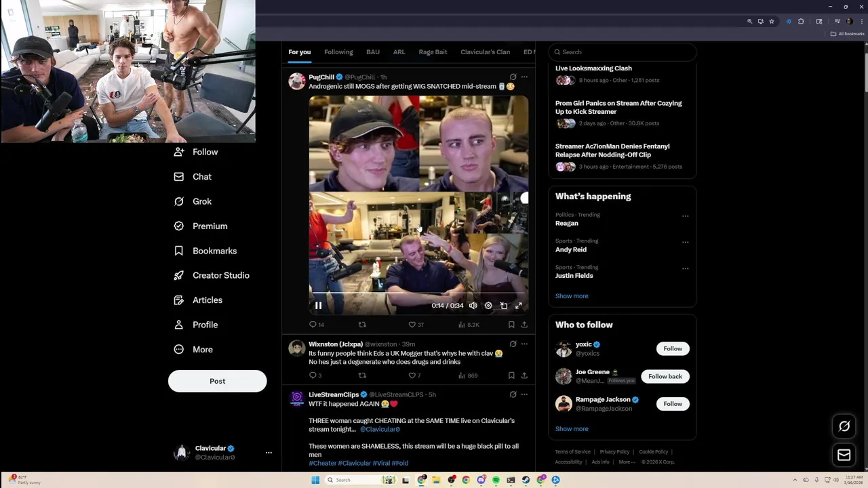The width and height of the screenshot is (868, 488).
Task: Switch to the Rage Bait tab
Action: pyautogui.click(x=433, y=52)
